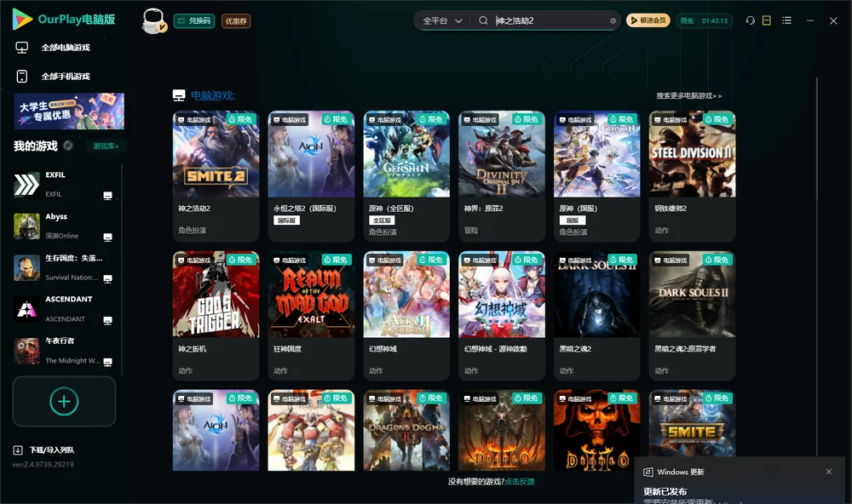Click the 限免 badge on Steel Division II card
Screen dimensions: 852x504
(x=717, y=119)
